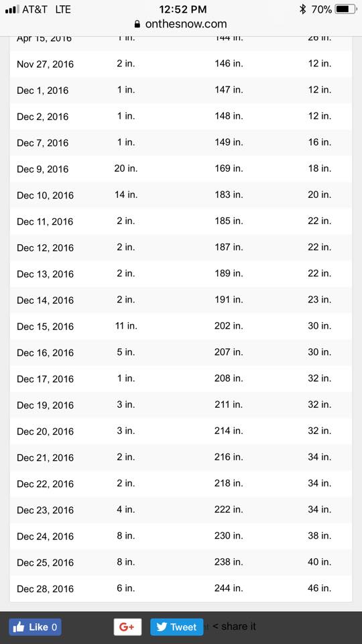The image size is (362, 644).
Task: Select the Dec 28, 2016 date cell
Action: tap(45, 589)
